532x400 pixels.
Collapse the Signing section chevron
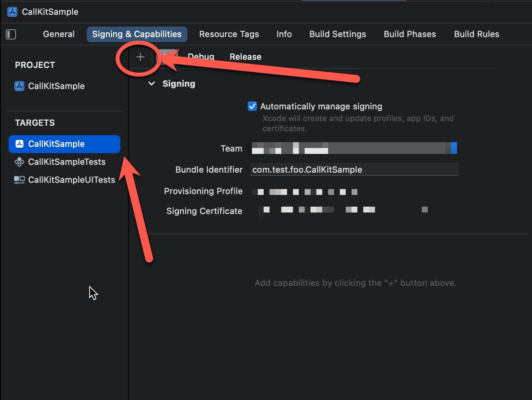point(152,84)
